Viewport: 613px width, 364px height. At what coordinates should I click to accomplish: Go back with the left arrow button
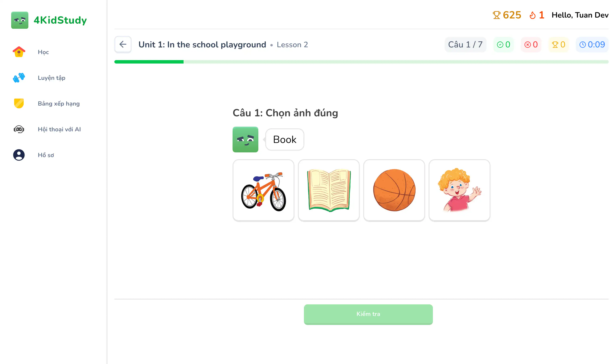tap(123, 44)
